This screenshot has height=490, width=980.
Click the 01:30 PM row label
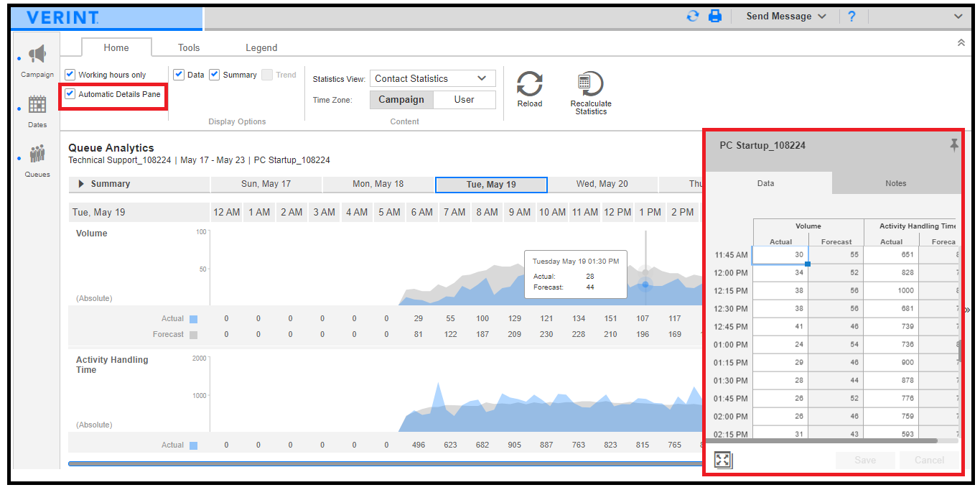(x=730, y=381)
